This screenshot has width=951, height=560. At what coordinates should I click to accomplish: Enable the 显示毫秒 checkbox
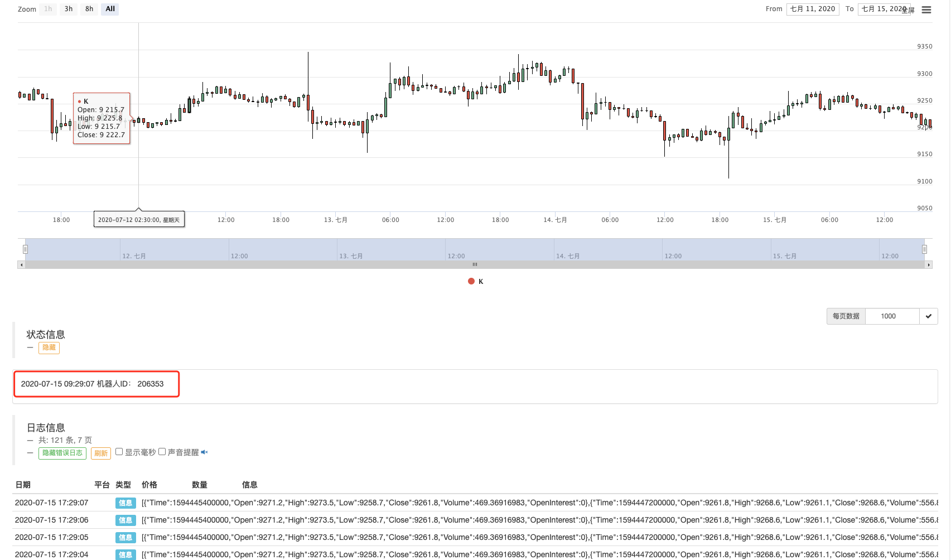(x=119, y=452)
